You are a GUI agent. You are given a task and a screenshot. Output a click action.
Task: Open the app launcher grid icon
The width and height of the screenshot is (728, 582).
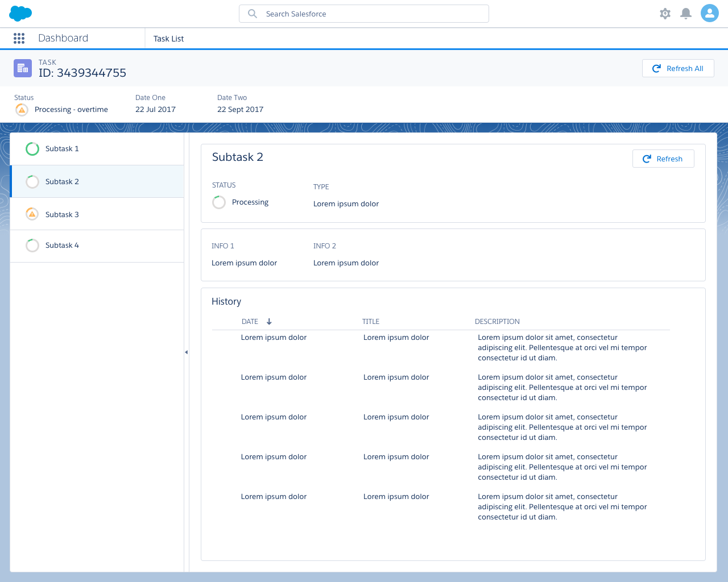(19, 38)
